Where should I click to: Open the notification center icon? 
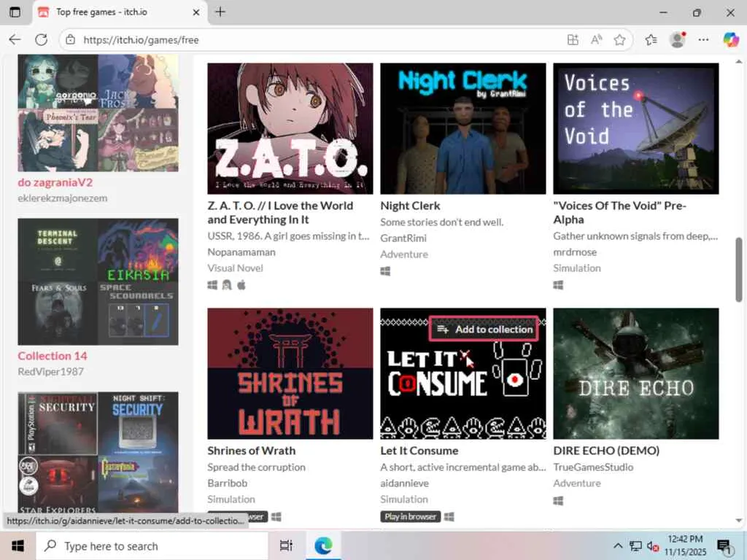724,546
